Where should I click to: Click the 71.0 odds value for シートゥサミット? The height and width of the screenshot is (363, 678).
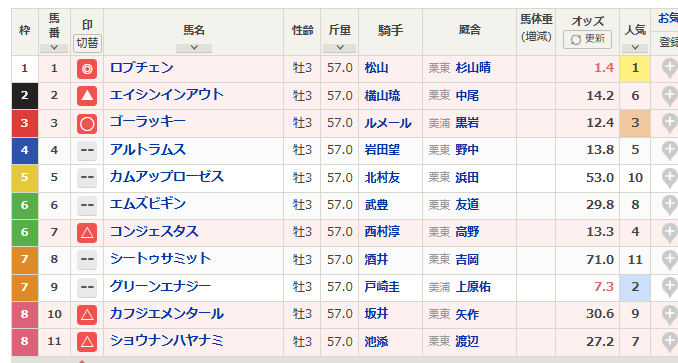coord(600,260)
